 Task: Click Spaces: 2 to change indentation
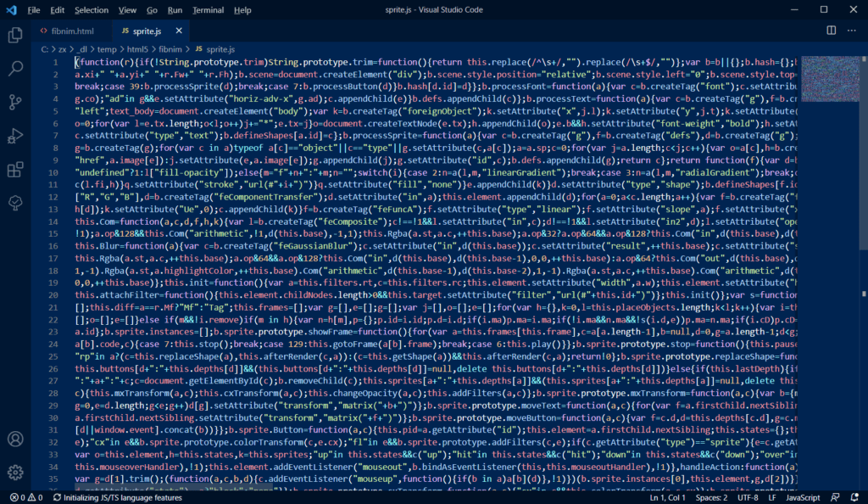(710, 497)
